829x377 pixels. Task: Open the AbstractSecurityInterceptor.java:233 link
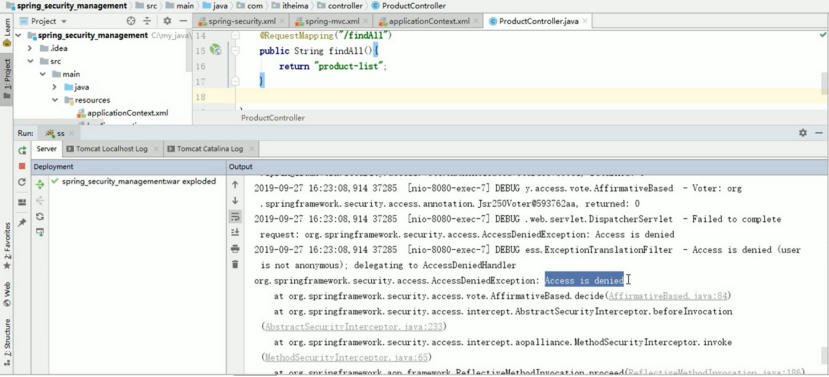(354, 327)
